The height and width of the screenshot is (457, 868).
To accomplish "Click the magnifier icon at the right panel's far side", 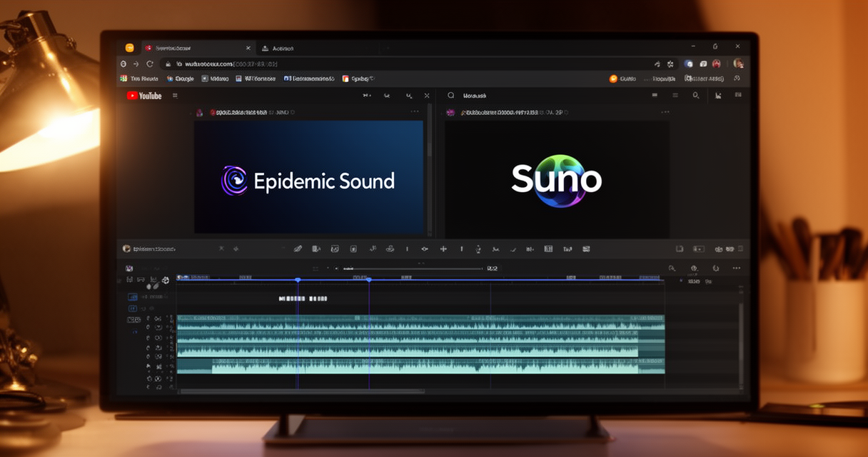I will 696,96.
